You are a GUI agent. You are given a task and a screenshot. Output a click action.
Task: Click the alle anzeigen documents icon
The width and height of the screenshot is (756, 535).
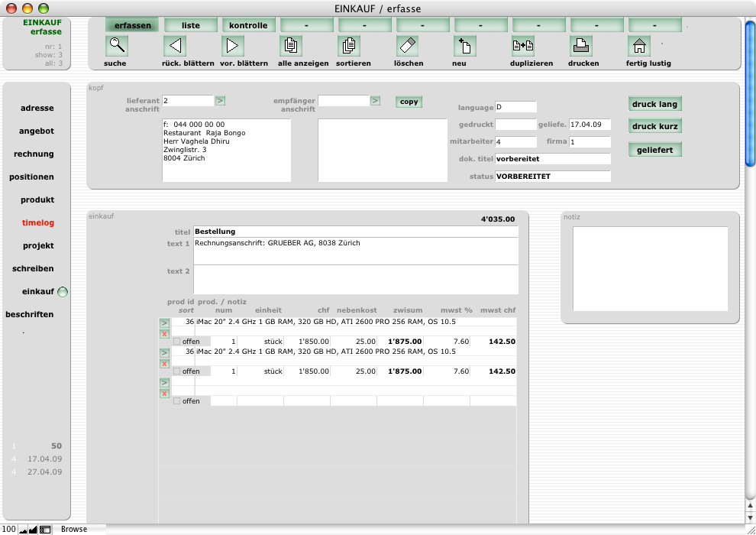291,46
